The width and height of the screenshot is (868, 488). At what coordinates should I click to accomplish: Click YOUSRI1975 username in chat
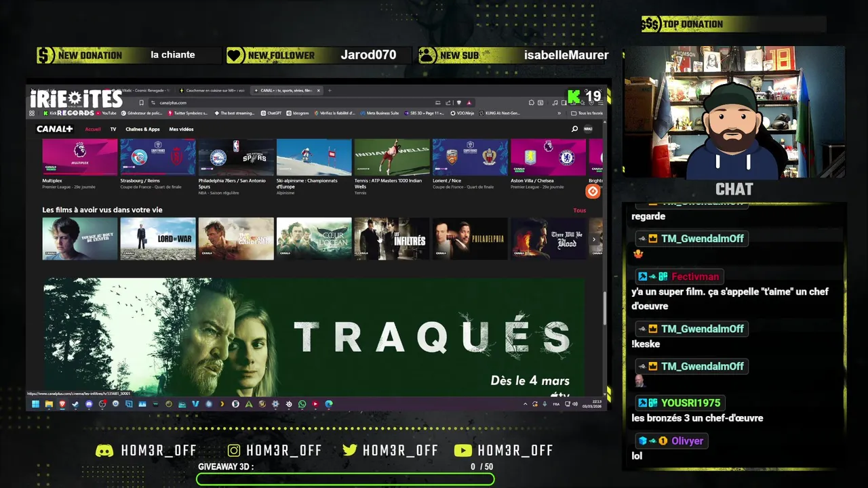(x=690, y=403)
